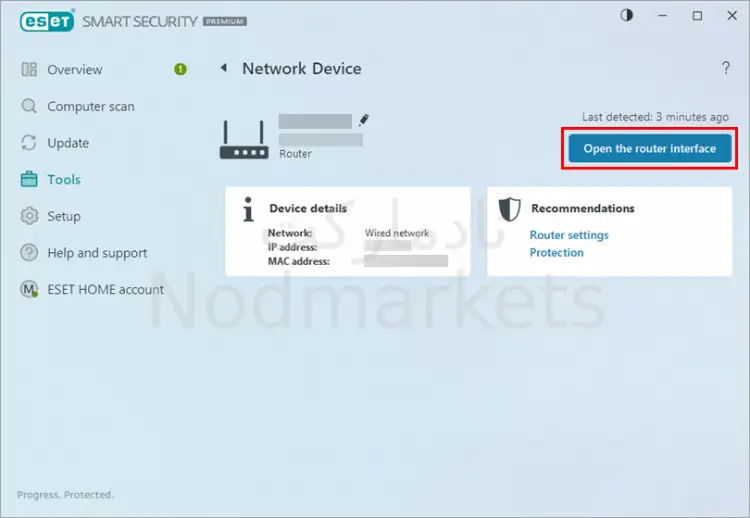Click the 'Progress. Protected.' footer text
750x518 pixels.
pyautogui.click(x=66, y=495)
